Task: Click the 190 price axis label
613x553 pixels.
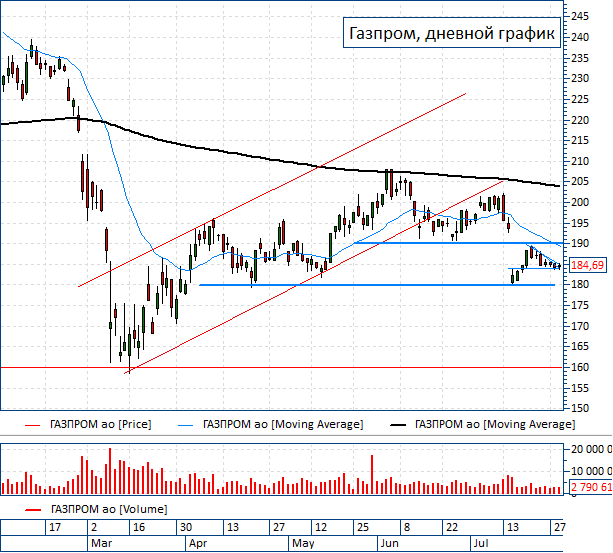Action: 580,243
